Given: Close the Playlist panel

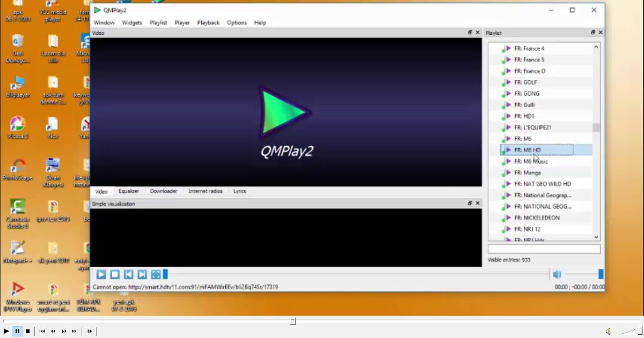Looking at the screenshot, I should tap(601, 33).
